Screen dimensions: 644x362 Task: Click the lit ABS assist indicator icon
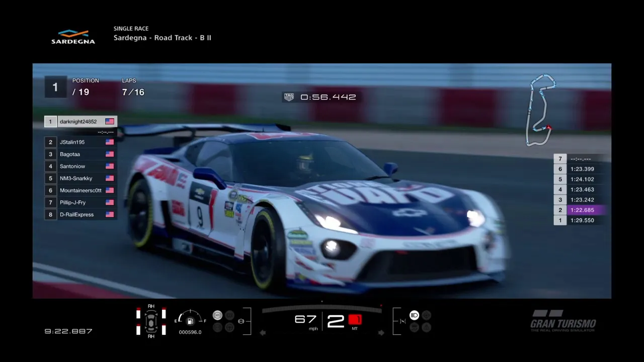pos(217,315)
